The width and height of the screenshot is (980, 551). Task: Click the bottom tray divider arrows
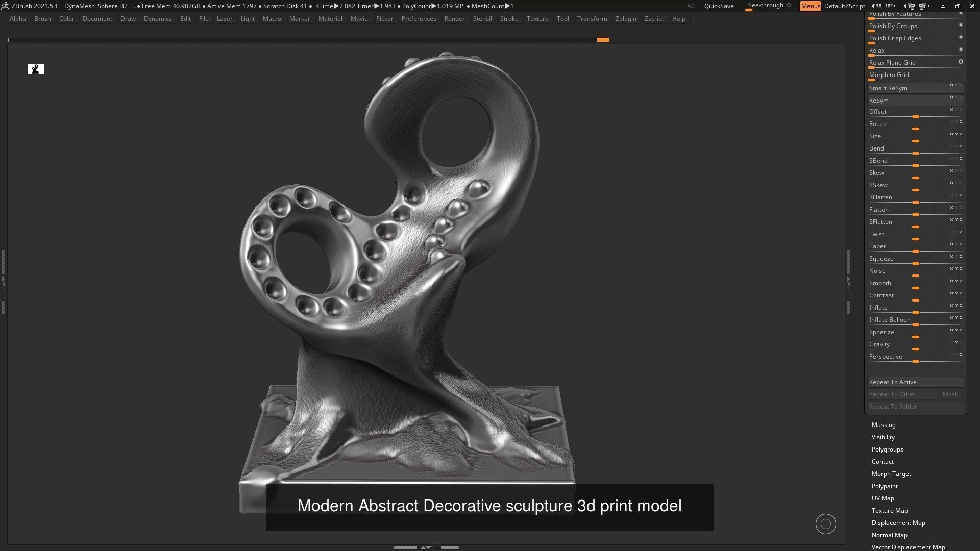pos(426,547)
